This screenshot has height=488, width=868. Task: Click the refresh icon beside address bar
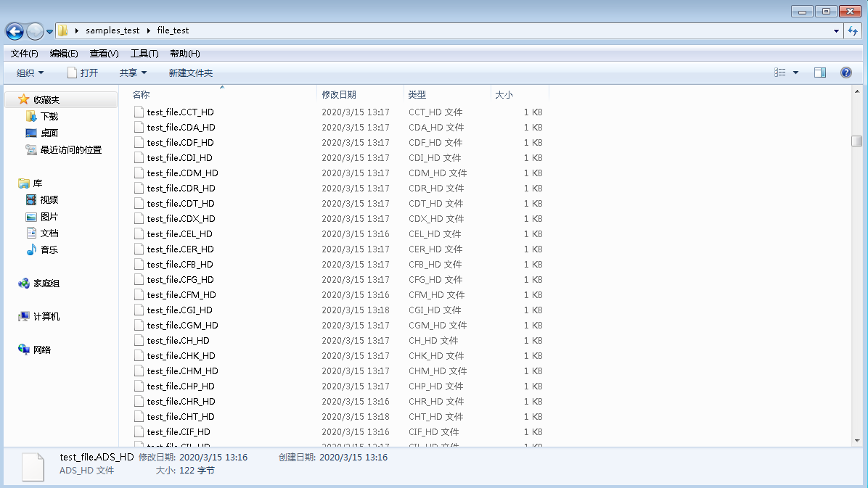pos(853,31)
